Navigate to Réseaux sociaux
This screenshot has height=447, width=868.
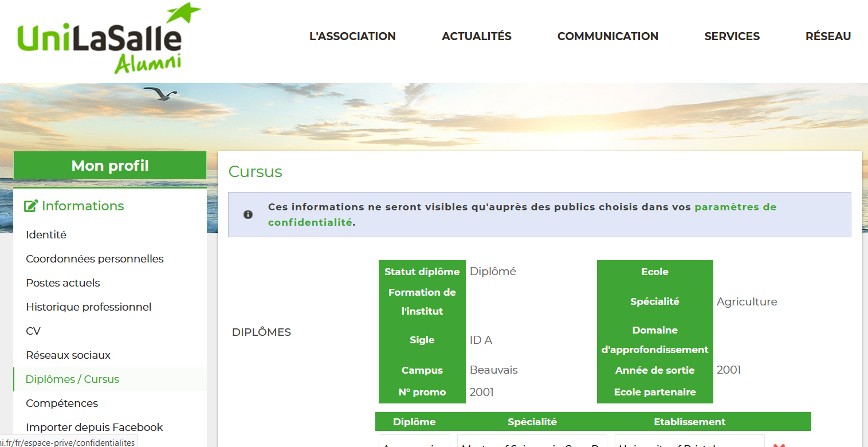coord(68,355)
